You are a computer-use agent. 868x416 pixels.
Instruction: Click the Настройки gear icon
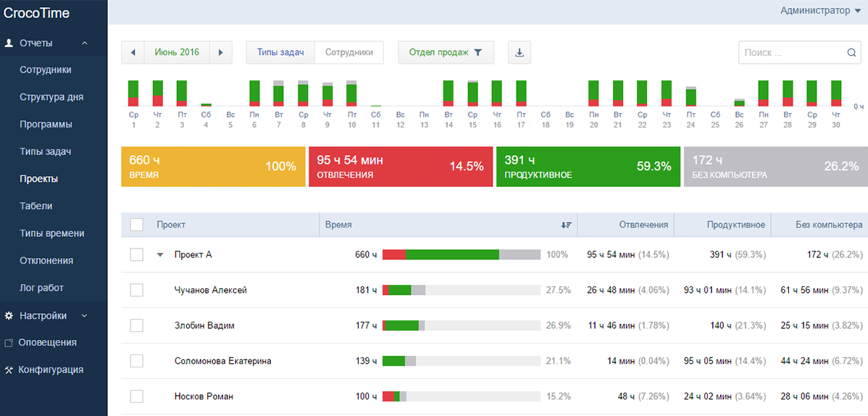pos(9,315)
